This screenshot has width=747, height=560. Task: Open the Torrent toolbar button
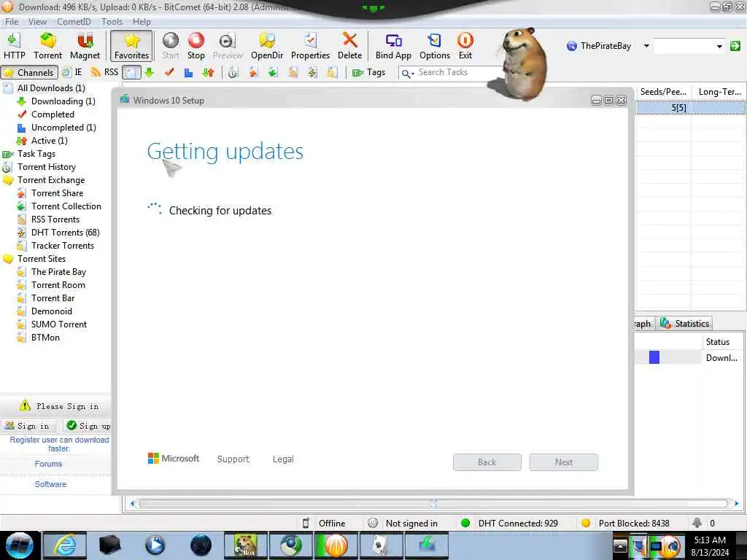pyautogui.click(x=47, y=46)
